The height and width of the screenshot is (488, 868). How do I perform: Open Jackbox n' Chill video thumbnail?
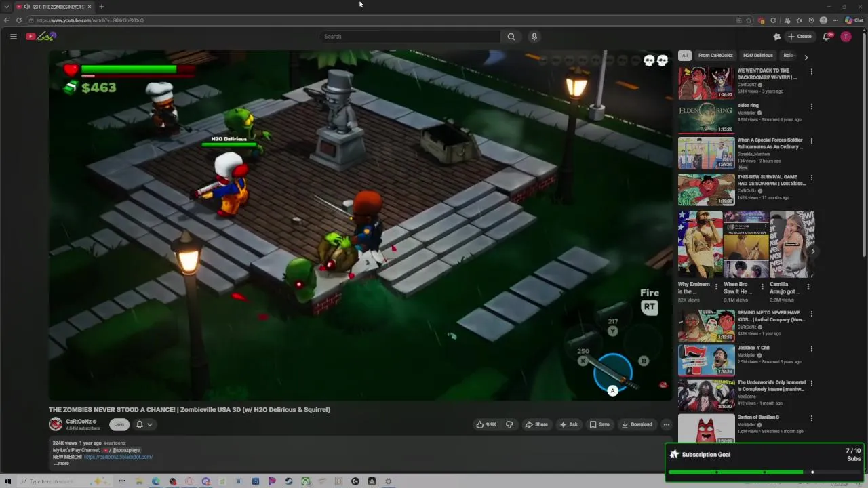coord(706,361)
